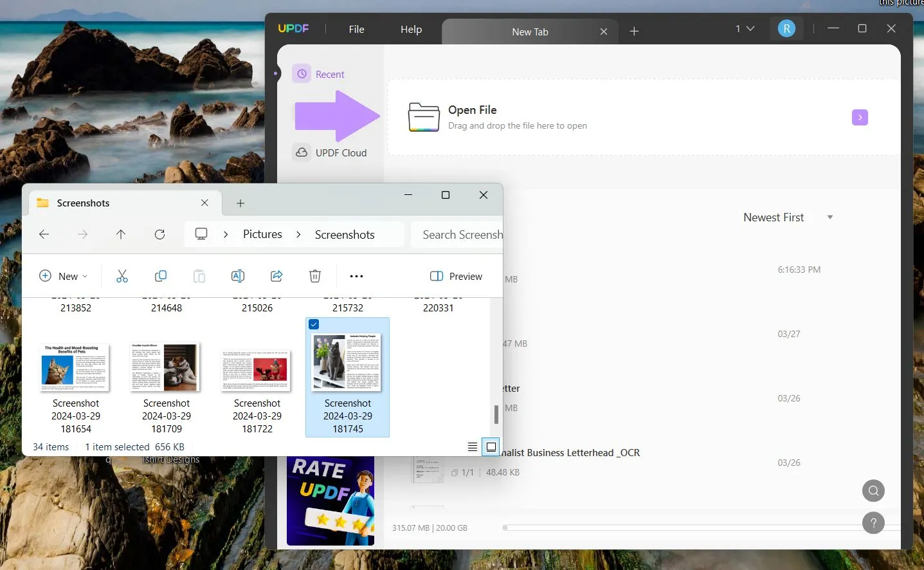
Task: Click the forward arrow in File Explorer
Action: coord(82,234)
